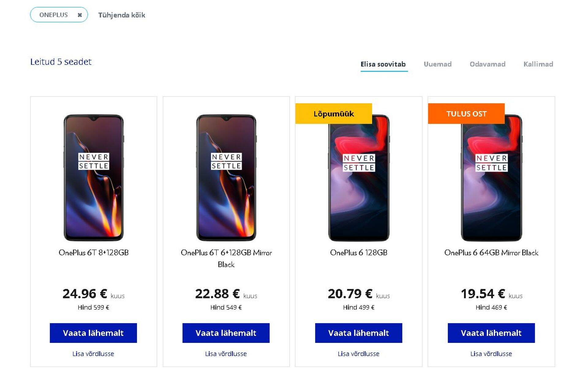588x371 pixels.
Task: Open the OnePlus 6 128GB product image
Action: [x=358, y=178]
